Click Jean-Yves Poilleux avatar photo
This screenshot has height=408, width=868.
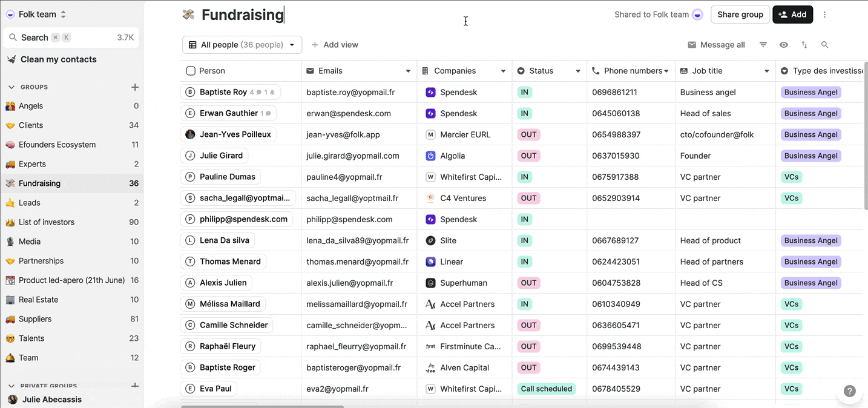190,134
